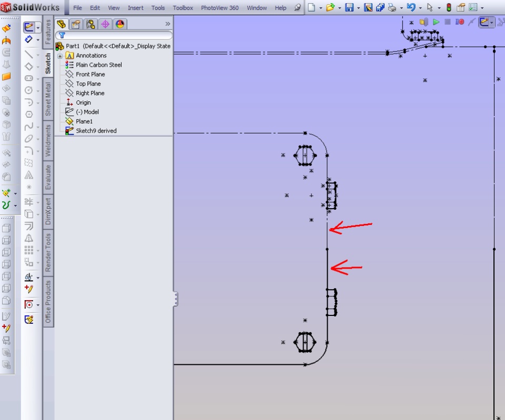Open the Toolbox menu
The image size is (505, 420).
pyautogui.click(x=183, y=8)
